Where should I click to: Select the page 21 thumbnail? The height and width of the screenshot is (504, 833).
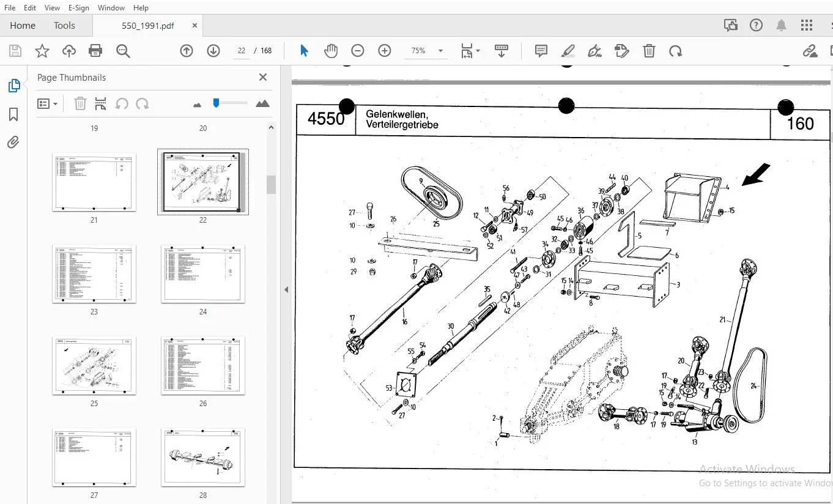[94, 182]
